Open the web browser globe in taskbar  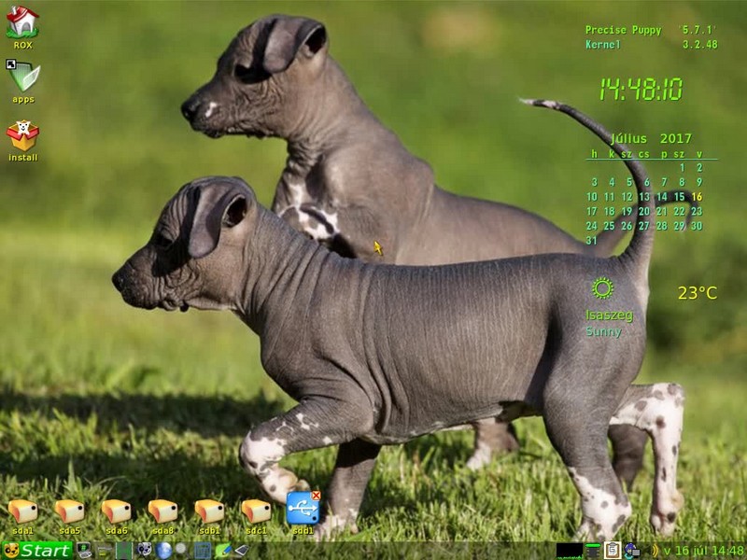164,551
